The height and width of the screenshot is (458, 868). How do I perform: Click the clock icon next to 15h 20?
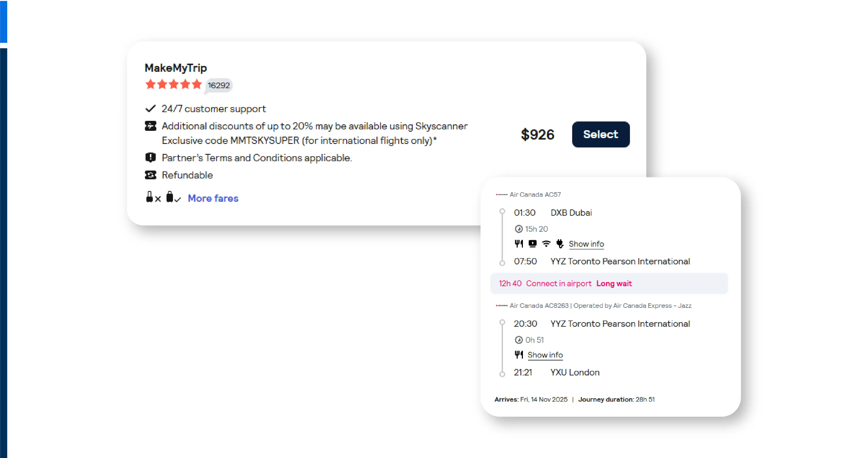coord(519,229)
